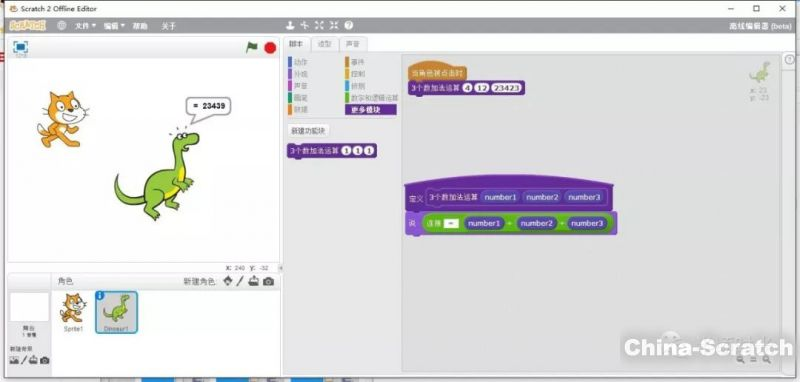The height and width of the screenshot is (382, 800).
Task: Collapse the stage with small arrow
Action: tap(281, 268)
